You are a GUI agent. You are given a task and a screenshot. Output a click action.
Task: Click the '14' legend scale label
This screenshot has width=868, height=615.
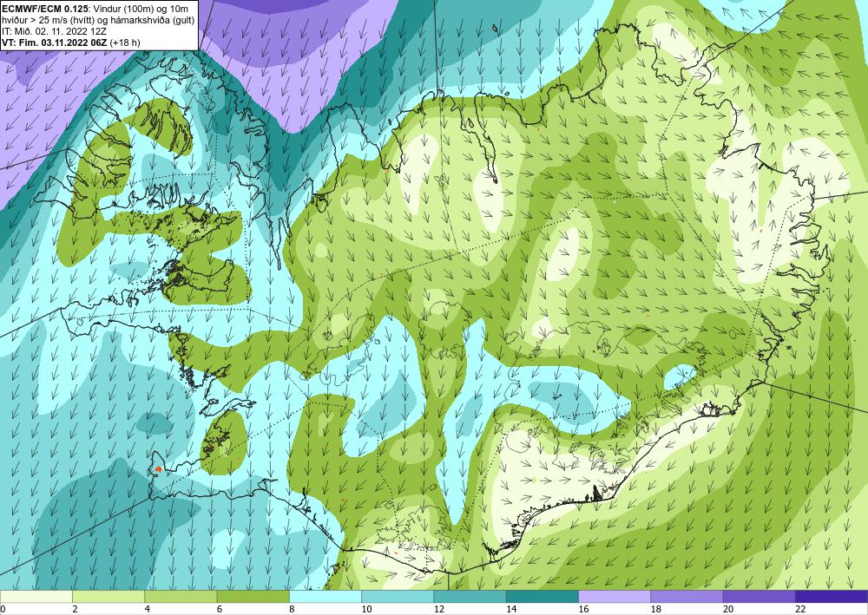pyautogui.click(x=511, y=609)
